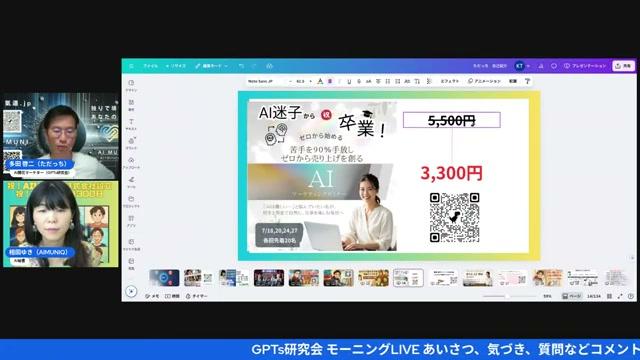Screen dimensions: 640x360
Task: Open the タイマー timer option
Action: (196, 296)
